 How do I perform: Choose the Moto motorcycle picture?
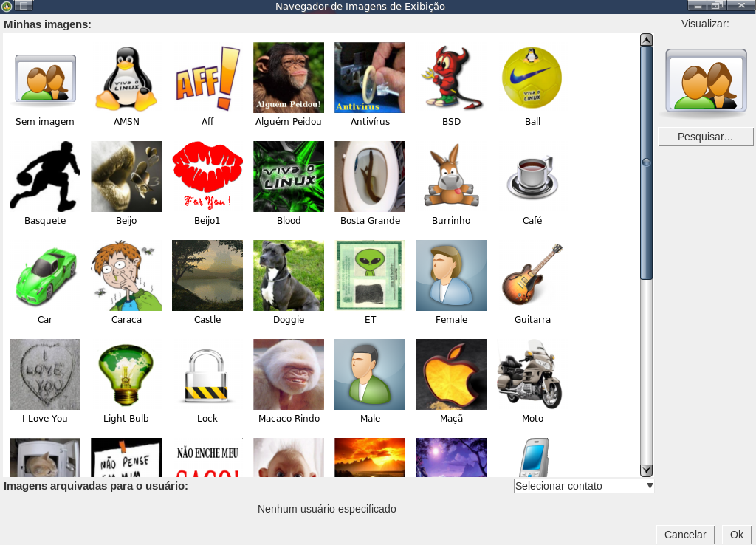(532, 374)
